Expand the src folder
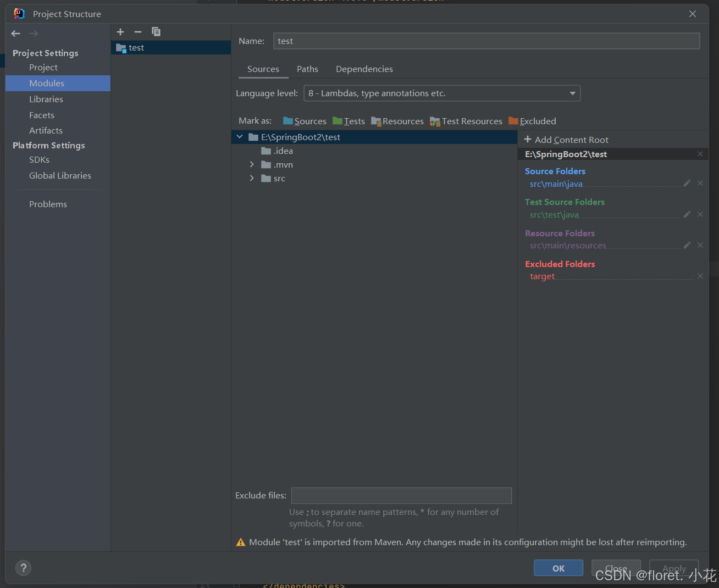719x588 pixels. [252, 178]
